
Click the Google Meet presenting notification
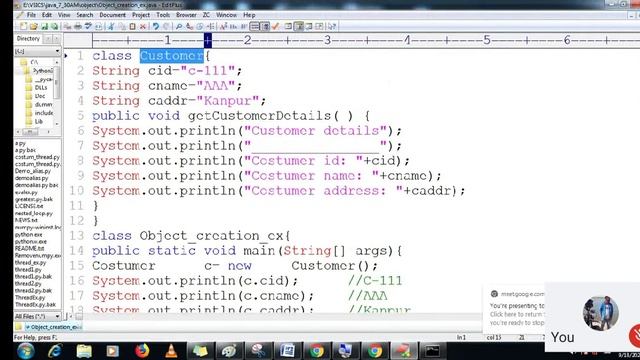pos(514,309)
